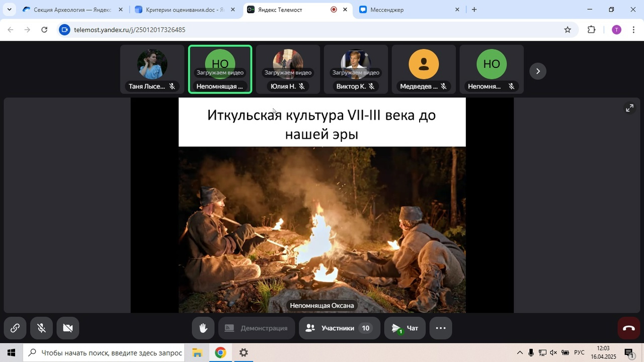
Task: Toggle the microphone on or off
Action: [42, 328]
